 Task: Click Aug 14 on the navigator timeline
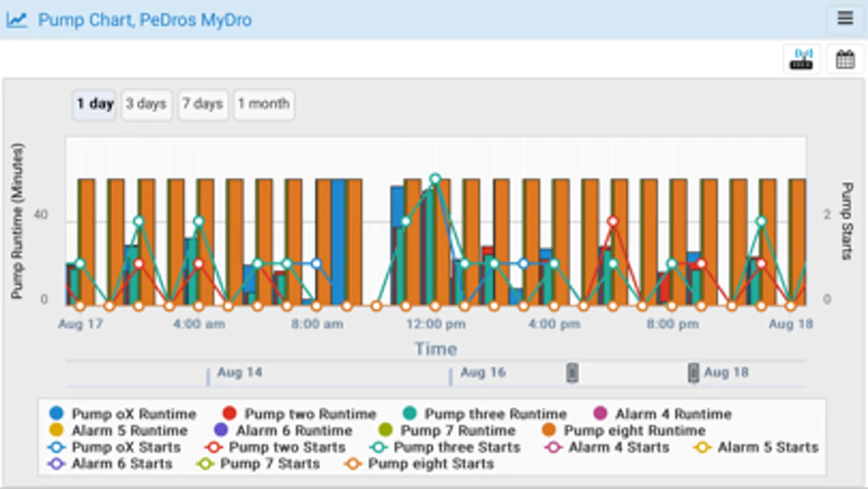[x=239, y=372]
